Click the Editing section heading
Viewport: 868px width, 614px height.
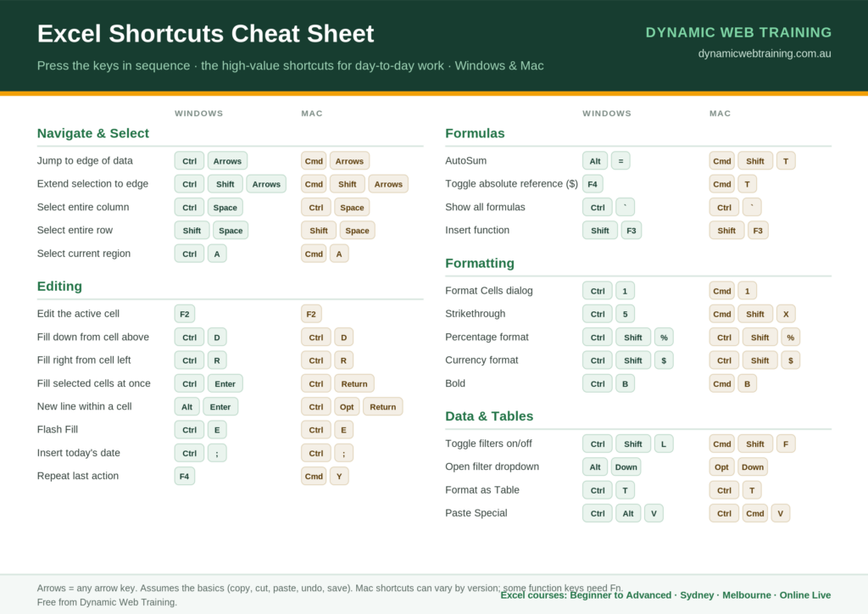click(59, 287)
